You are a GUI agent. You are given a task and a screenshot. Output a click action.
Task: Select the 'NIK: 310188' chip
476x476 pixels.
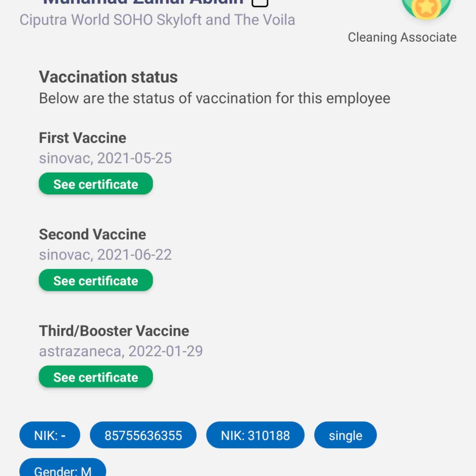255,435
